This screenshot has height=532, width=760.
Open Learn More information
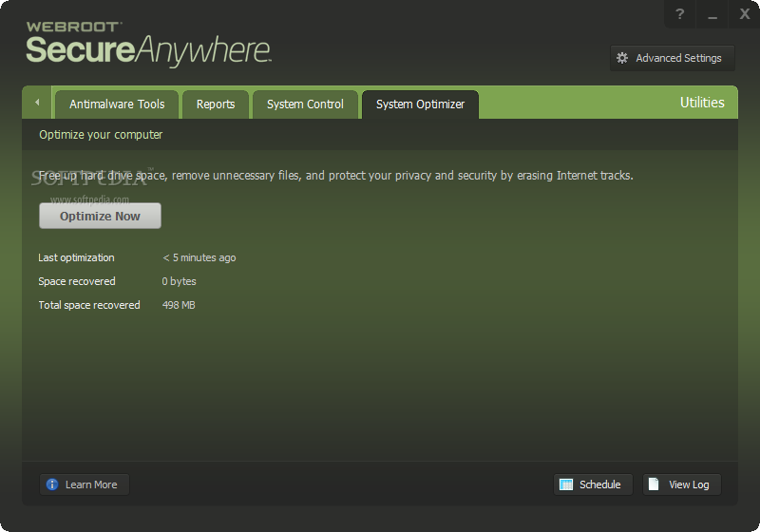(85, 484)
